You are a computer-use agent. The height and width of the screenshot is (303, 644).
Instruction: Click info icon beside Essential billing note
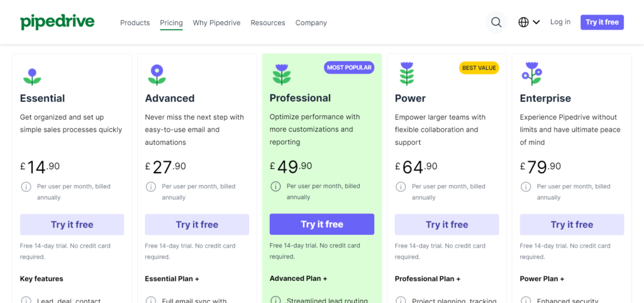[x=26, y=186]
